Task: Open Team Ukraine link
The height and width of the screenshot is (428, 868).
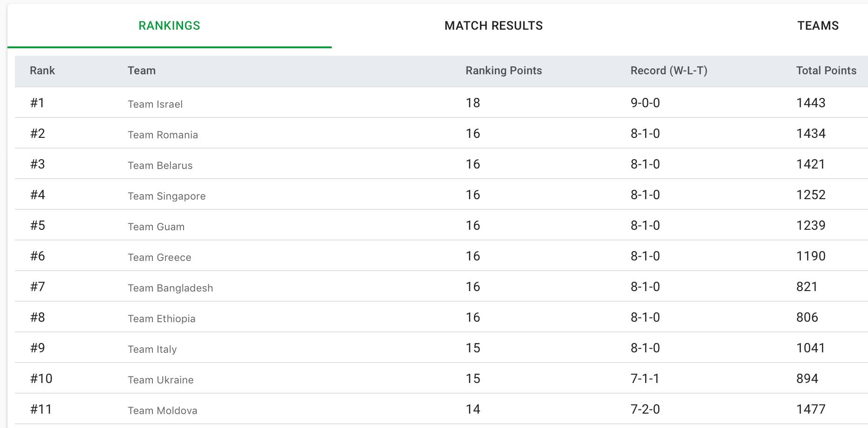Action: point(160,380)
